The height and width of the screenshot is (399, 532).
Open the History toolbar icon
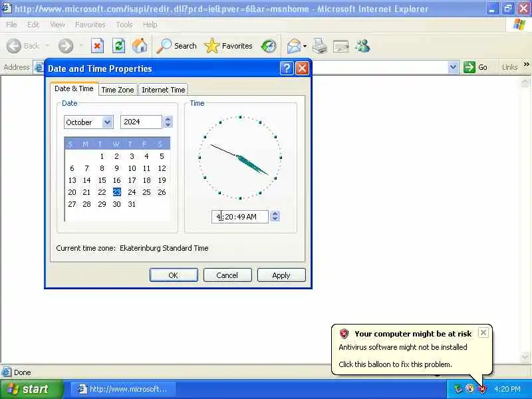269,46
